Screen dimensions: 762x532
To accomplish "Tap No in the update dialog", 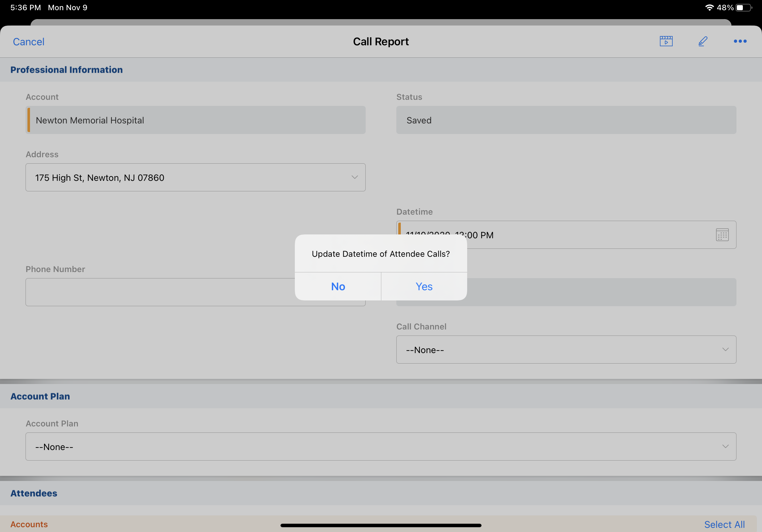I will click(x=338, y=286).
